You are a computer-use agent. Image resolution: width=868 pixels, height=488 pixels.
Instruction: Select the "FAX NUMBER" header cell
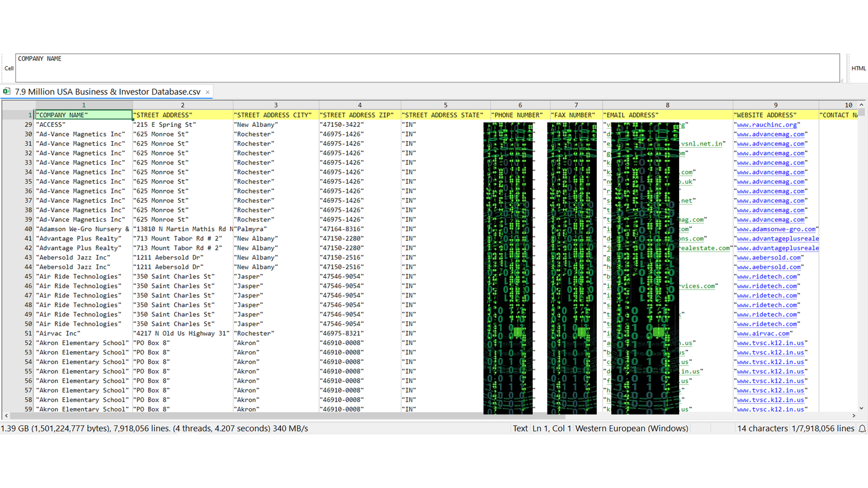(576, 115)
